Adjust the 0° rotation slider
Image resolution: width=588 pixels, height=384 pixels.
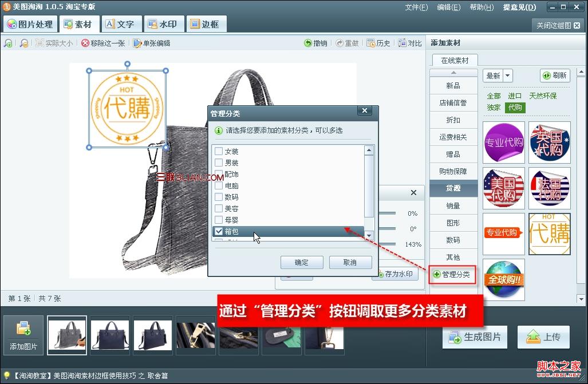[388, 228]
